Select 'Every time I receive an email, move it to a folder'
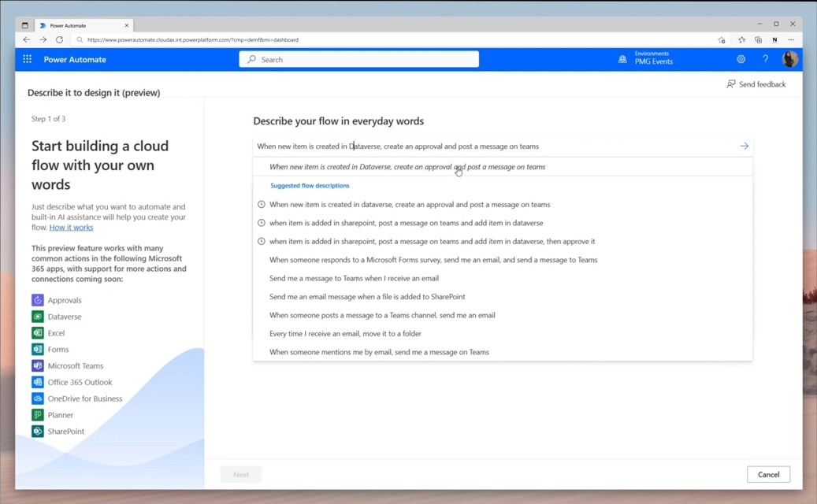This screenshot has height=504, width=817. click(503, 334)
